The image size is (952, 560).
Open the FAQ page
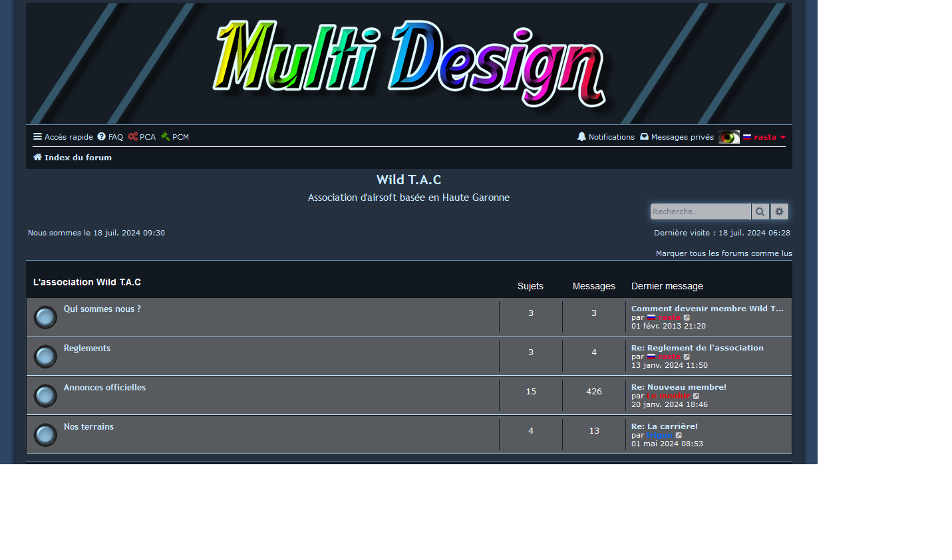pos(110,137)
